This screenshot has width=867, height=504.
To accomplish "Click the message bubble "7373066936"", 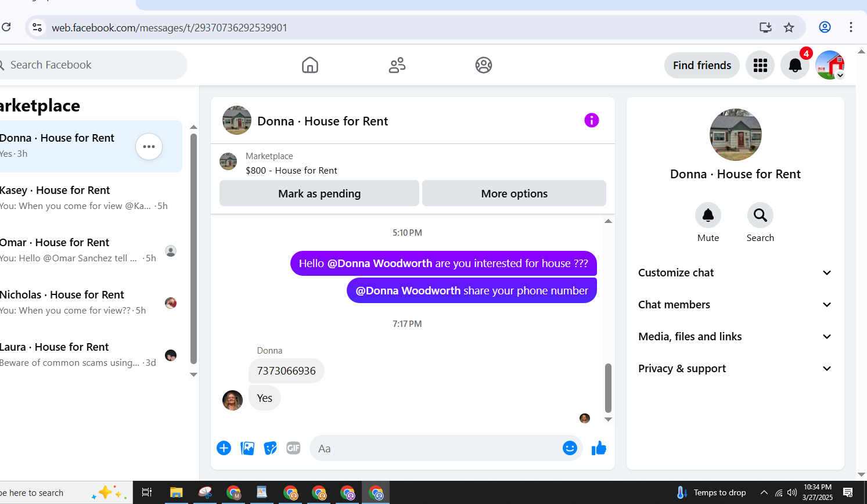I will pos(286,371).
